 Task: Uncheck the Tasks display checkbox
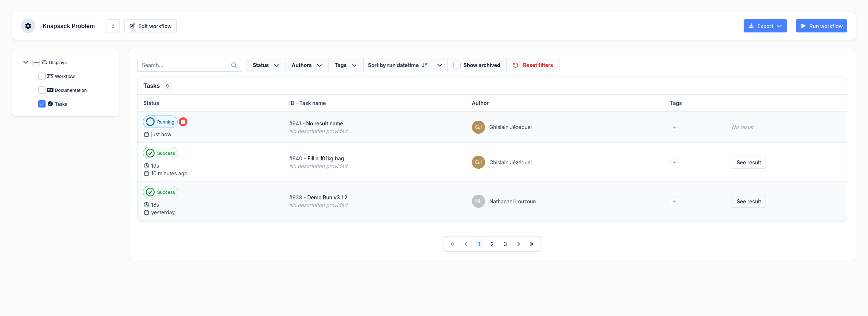tap(42, 104)
